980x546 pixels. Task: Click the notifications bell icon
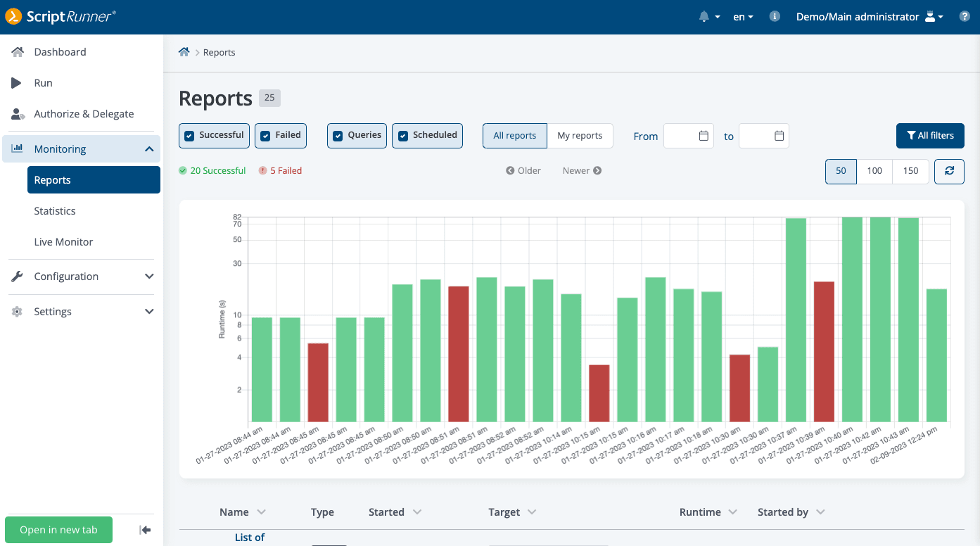pyautogui.click(x=705, y=16)
